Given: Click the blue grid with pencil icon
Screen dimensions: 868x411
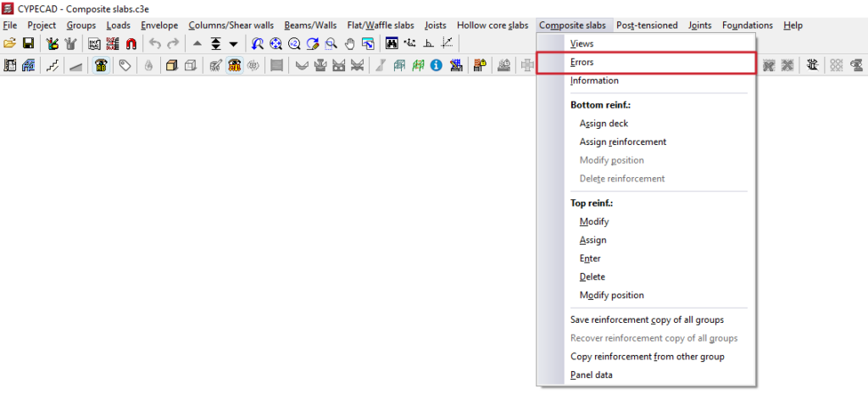Looking at the screenshot, I should pyautogui.click(x=455, y=66).
